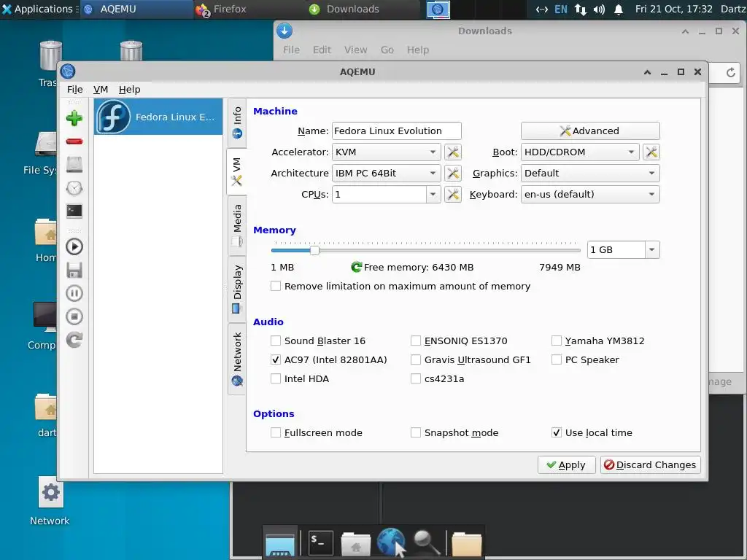Open the home folder icon in the dock
The width and height of the screenshot is (747, 560).
click(x=355, y=542)
